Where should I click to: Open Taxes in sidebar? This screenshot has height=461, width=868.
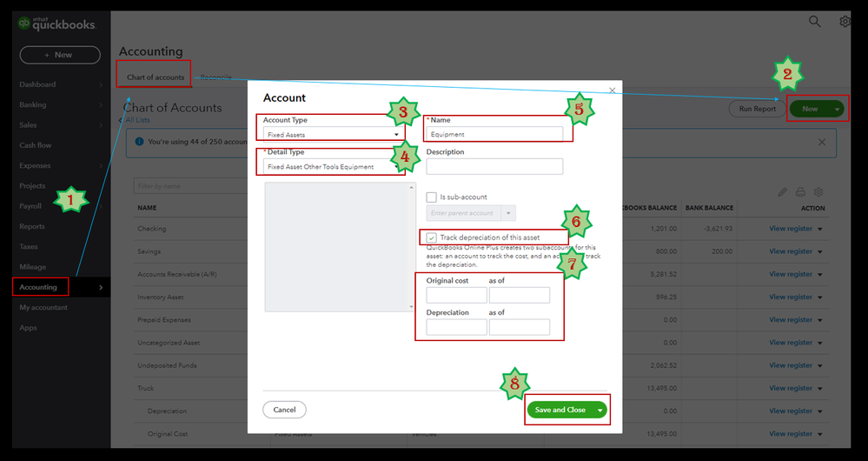pos(28,246)
